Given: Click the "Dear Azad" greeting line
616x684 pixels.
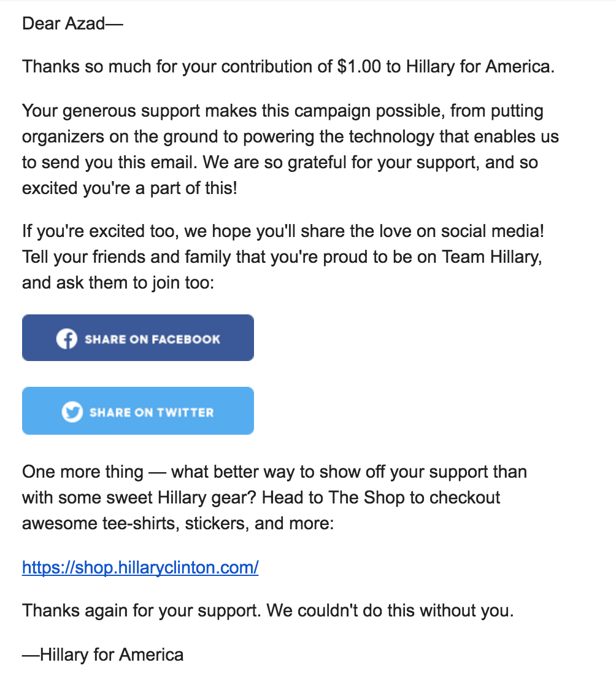Looking at the screenshot, I should 72,25.
